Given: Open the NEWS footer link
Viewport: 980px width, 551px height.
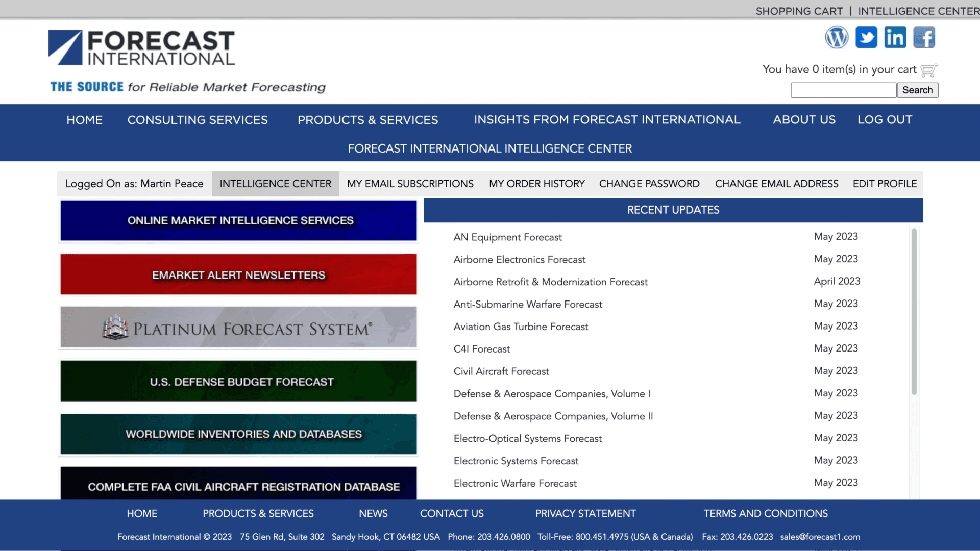Looking at the screenshot, I should tap(373, 514).
